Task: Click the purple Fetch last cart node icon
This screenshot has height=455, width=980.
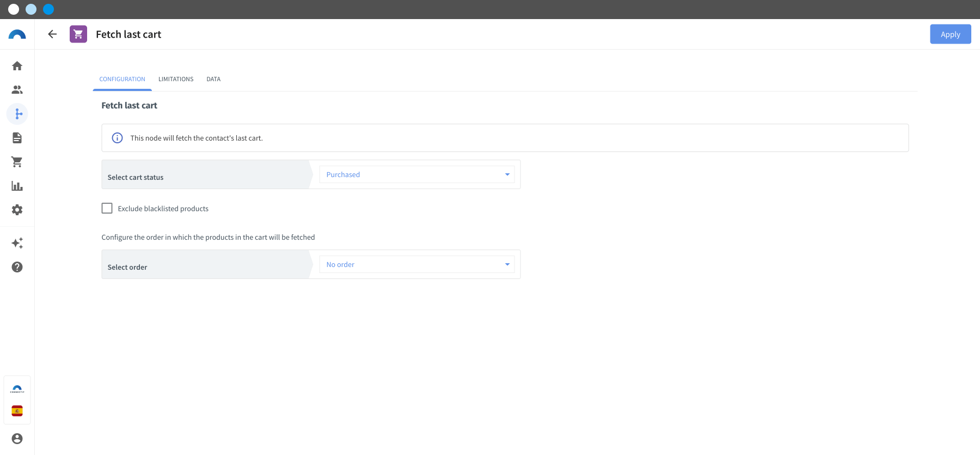Action: coord(78,34)
